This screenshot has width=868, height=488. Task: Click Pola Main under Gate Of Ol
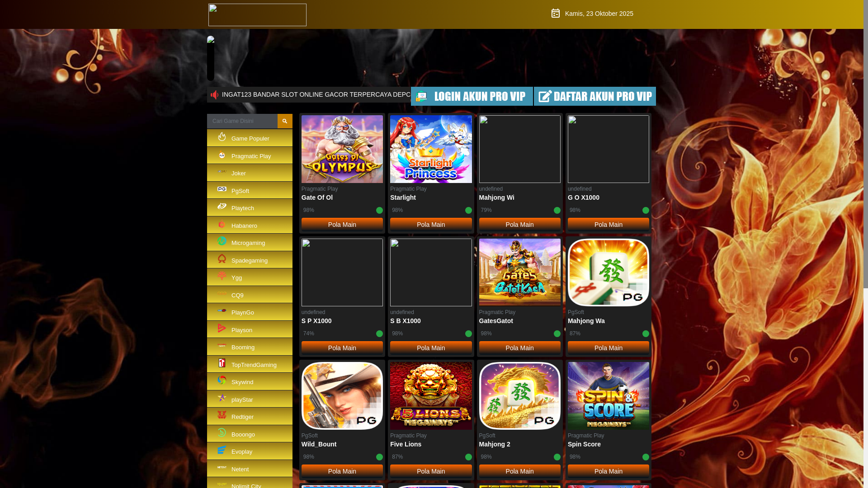pos(342,225)
